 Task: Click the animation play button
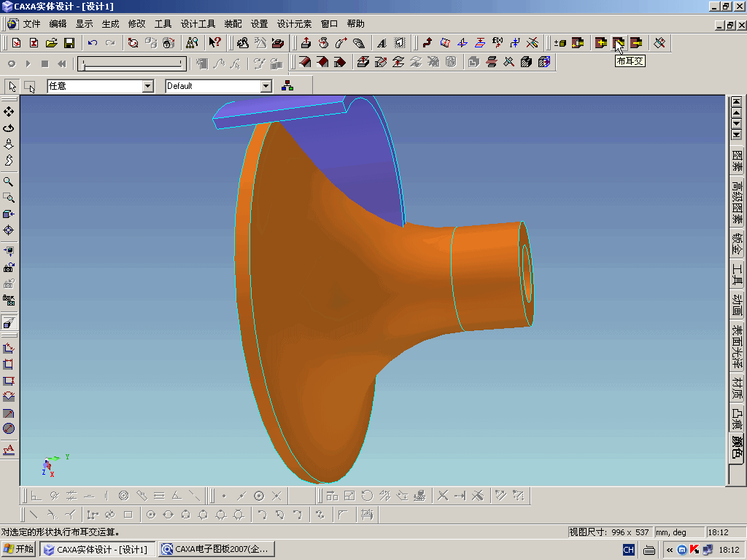tap(28, 63)
